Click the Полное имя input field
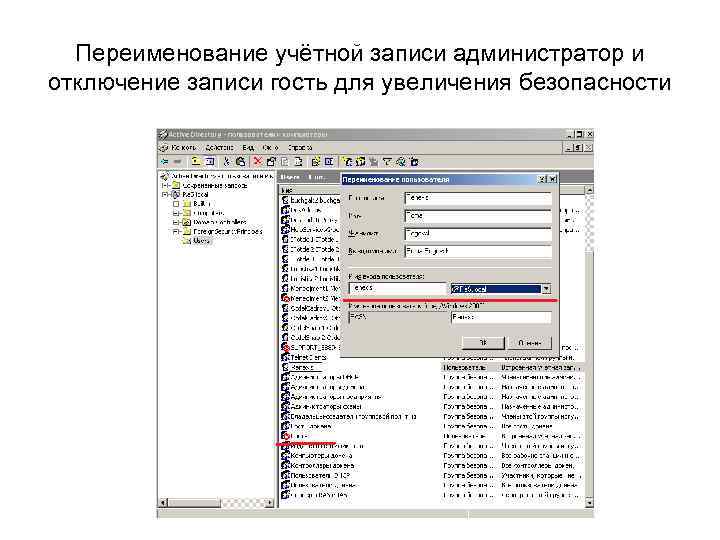The width and height of the screenshot is (720, 540). [x=478, y=198]
